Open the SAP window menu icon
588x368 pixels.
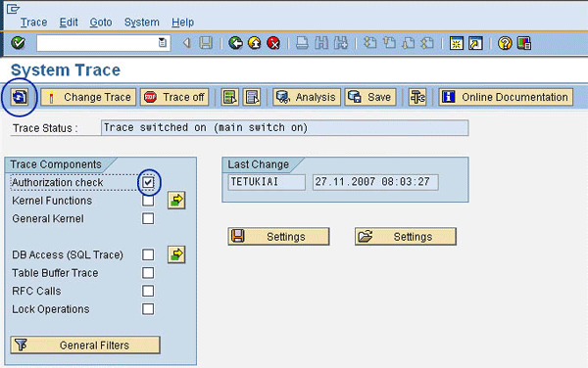click(x=13, y=8)
